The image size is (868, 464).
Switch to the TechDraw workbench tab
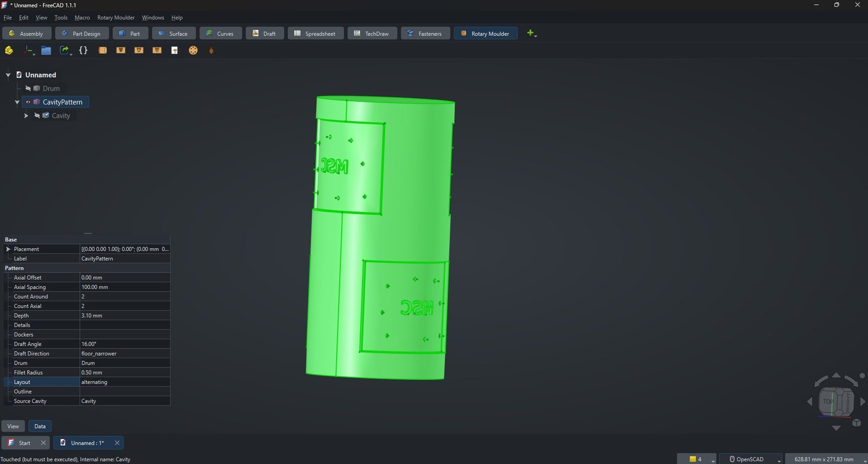[372, 34]
